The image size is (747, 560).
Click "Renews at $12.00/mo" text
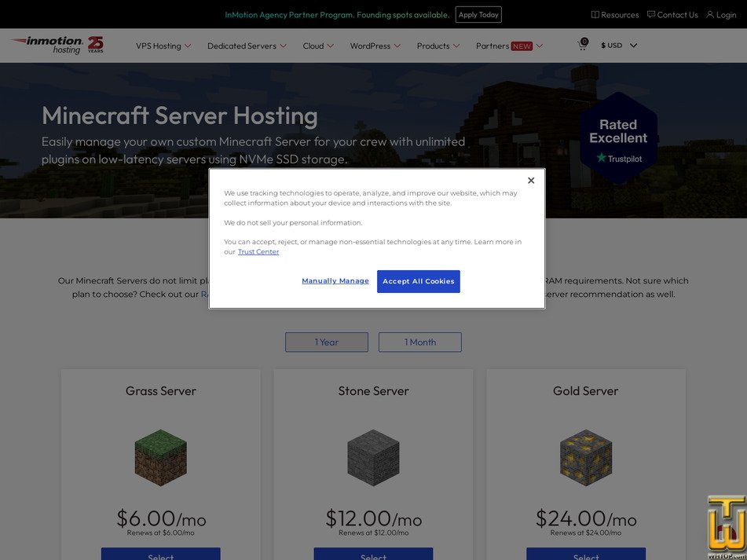[x=374, y=533]
